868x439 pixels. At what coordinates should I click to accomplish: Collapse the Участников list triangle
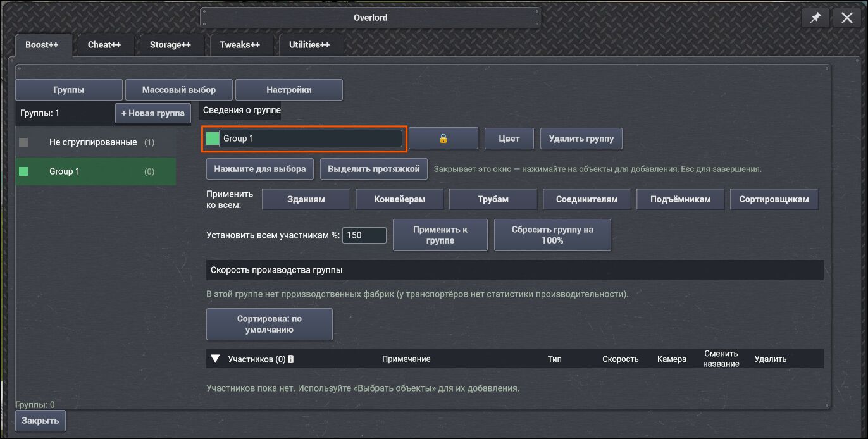click(215, 359)
